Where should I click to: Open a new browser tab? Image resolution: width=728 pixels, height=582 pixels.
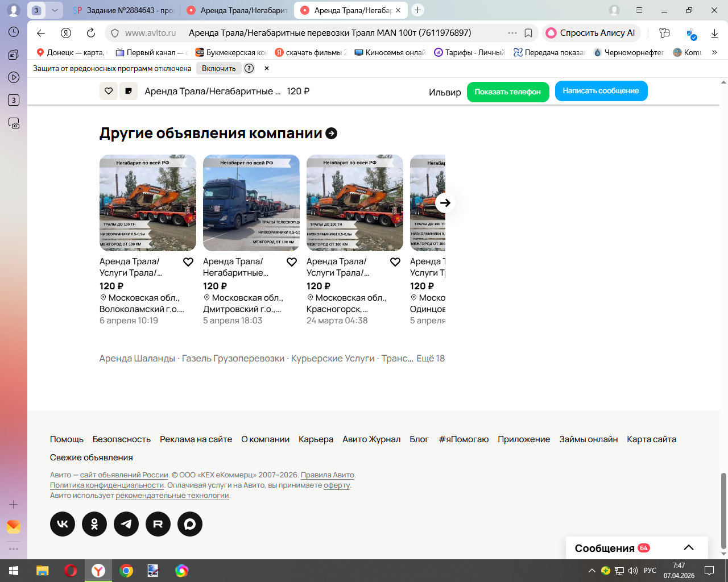(x=417, y=10)
